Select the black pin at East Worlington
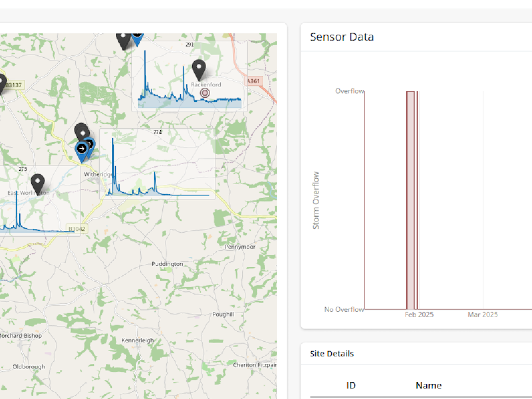Screen dimensions: 532x399 [38, 183]
